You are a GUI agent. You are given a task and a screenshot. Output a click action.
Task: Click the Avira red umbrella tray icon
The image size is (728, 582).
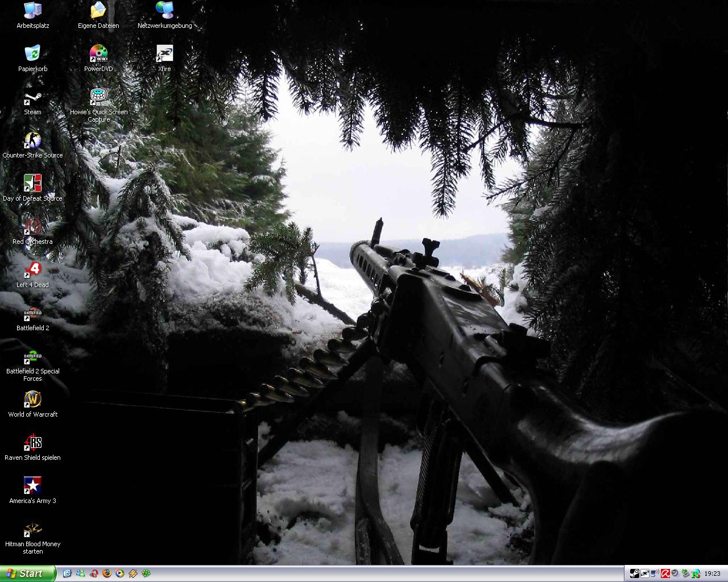[665, 573]
